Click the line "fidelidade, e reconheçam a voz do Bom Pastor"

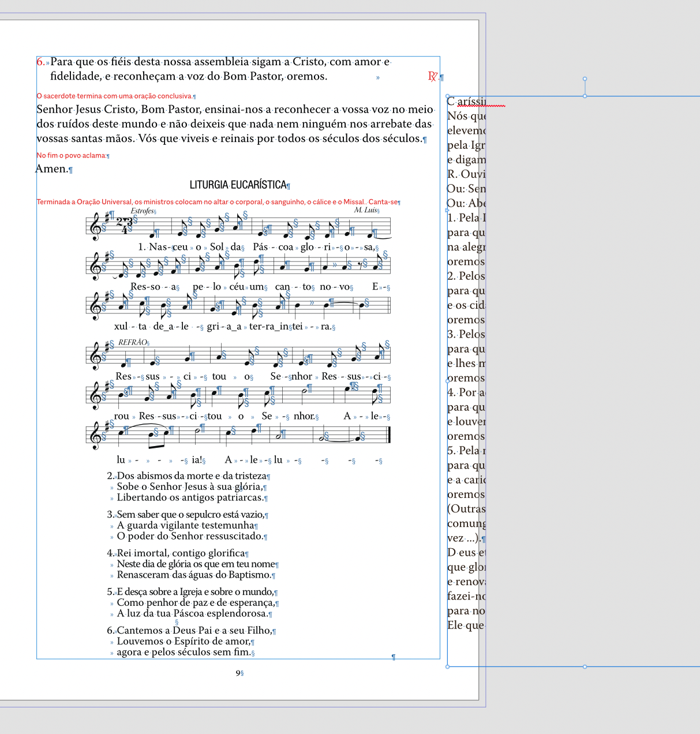189,76
